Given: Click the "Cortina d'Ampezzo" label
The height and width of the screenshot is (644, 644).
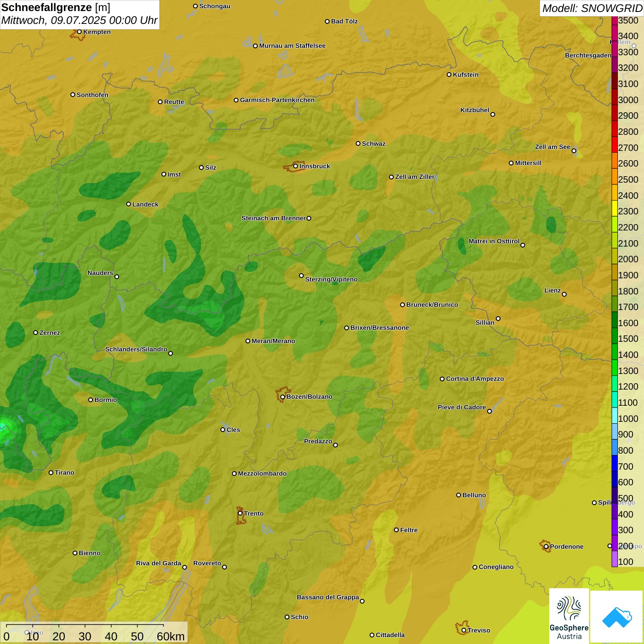Looking at the screenshot, I should [x=475, y=379].
